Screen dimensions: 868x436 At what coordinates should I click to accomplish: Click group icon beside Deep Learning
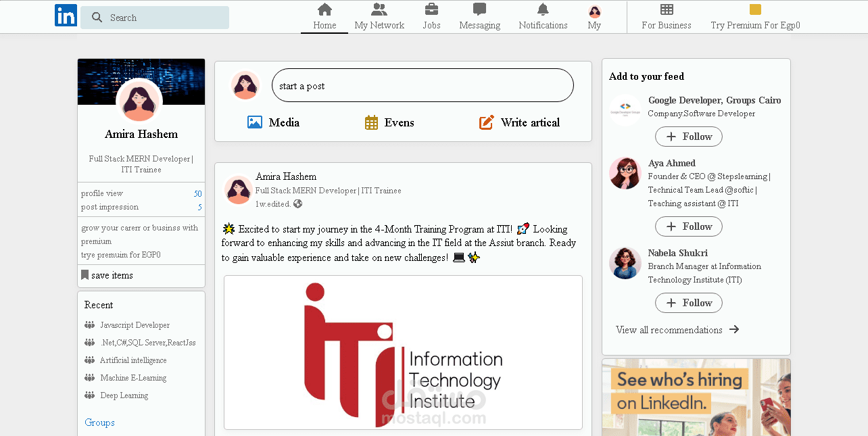pos(89,395)
